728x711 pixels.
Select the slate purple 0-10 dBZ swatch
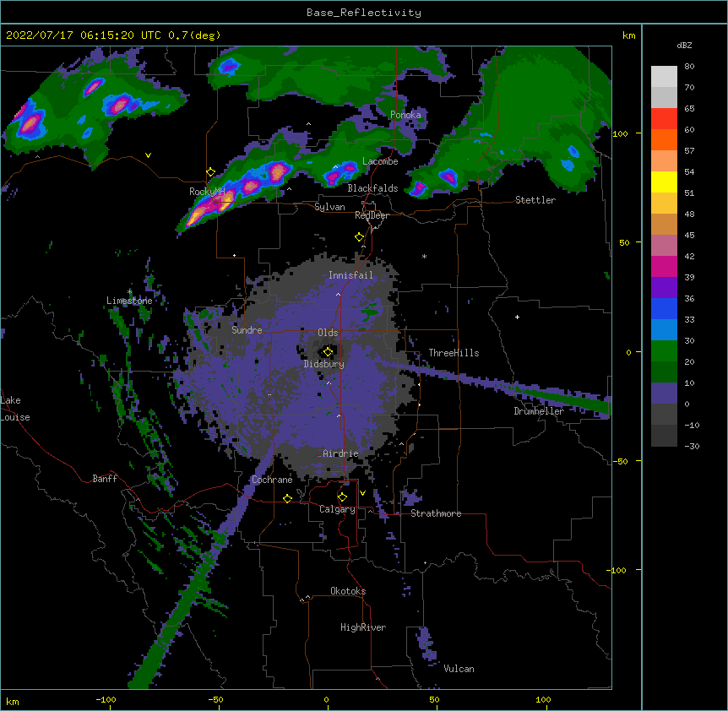[x=664, y=393]
